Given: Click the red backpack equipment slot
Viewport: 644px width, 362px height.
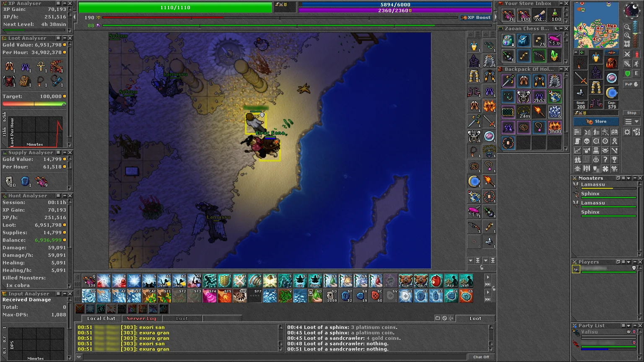Looking at the screenshot, I should tap(612, 63).
